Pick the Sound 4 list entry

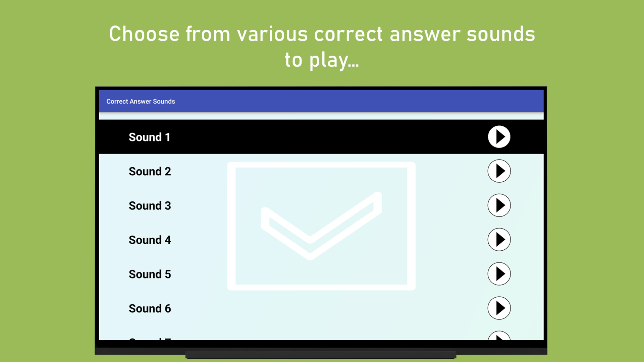(x=150, y=240)
